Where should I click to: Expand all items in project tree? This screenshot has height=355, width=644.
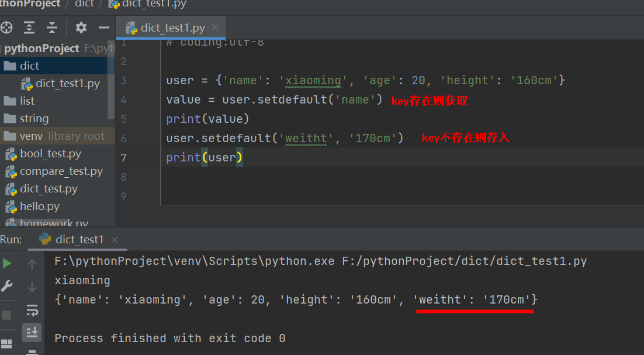[x=29, y=27]
